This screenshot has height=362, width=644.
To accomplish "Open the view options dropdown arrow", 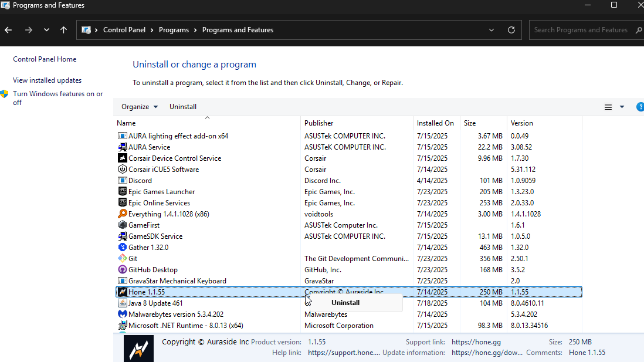I will click(x=622, y=107).
